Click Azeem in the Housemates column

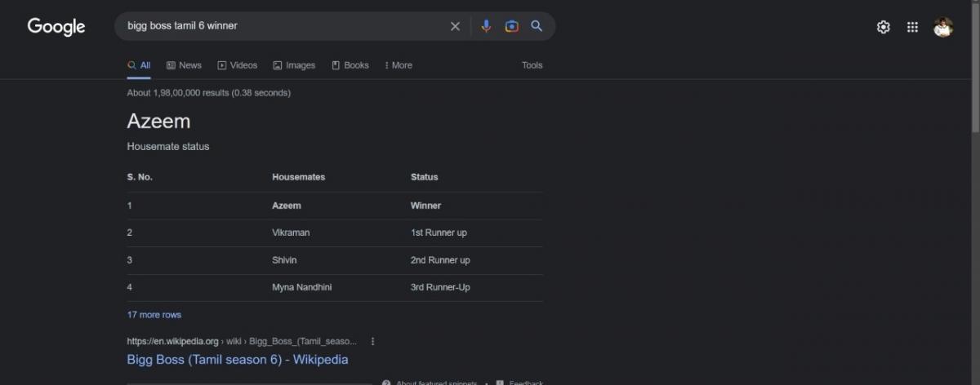tap(286, 206)
